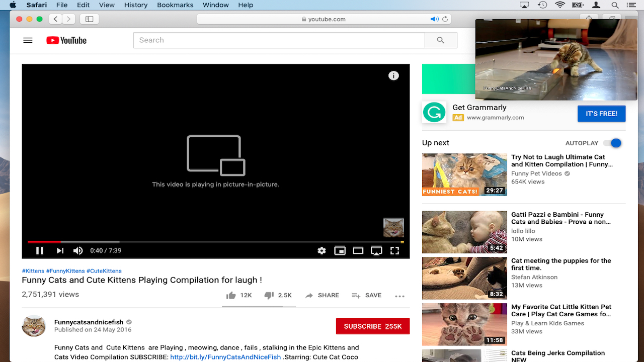This screenshot has height=362, width=644.
Task: Check the battery status icon
Action: click(579, 5)
